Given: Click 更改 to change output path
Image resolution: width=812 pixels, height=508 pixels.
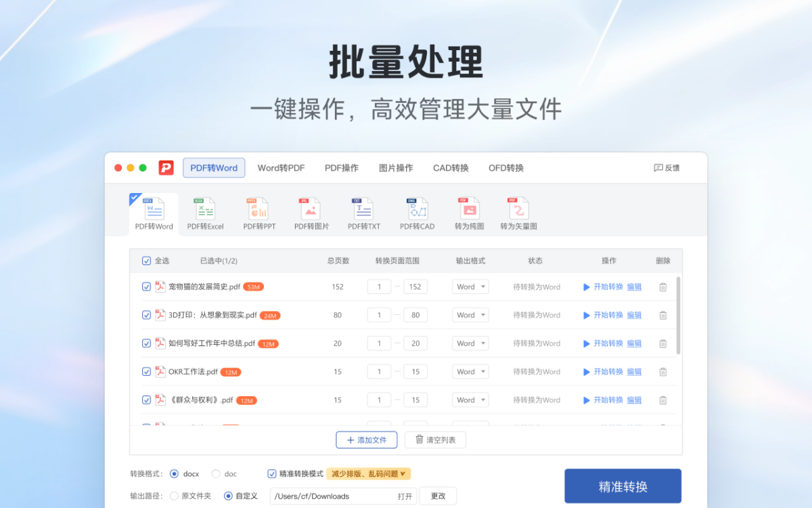Looking at the screenshot, I should [438, 496].
